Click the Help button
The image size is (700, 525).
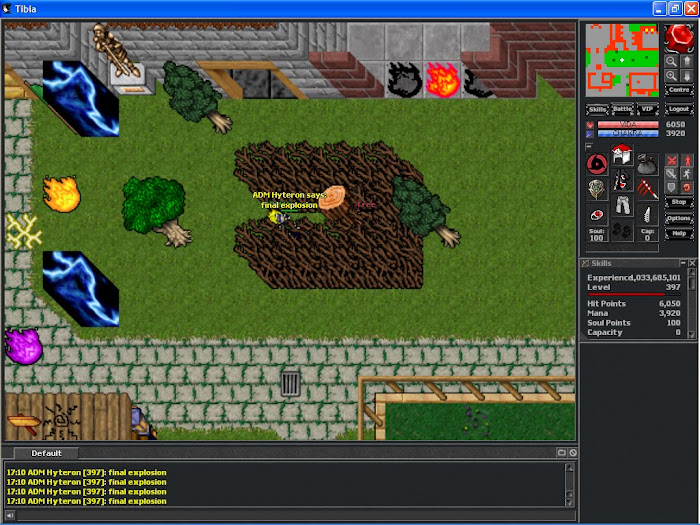click(x=679, y=233)
